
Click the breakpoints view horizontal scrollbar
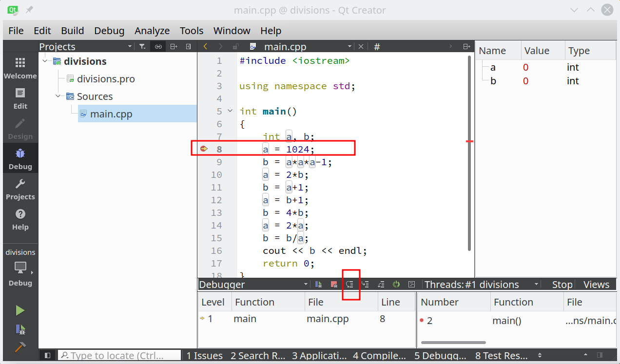pyautogui.click(x=453, y=343)
